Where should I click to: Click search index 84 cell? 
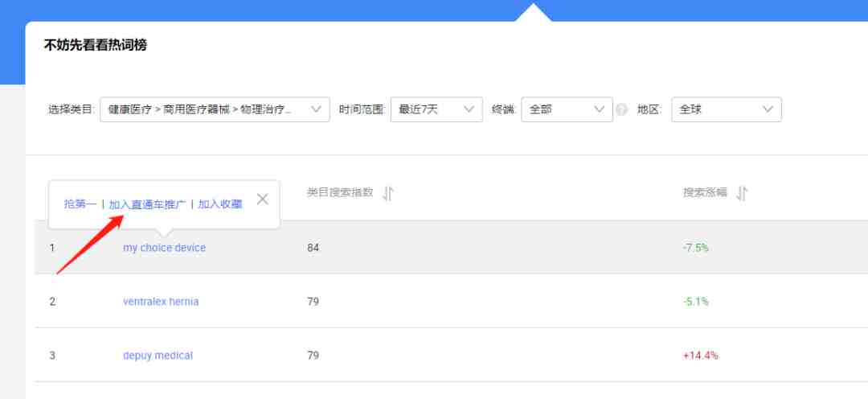(313, 248)
